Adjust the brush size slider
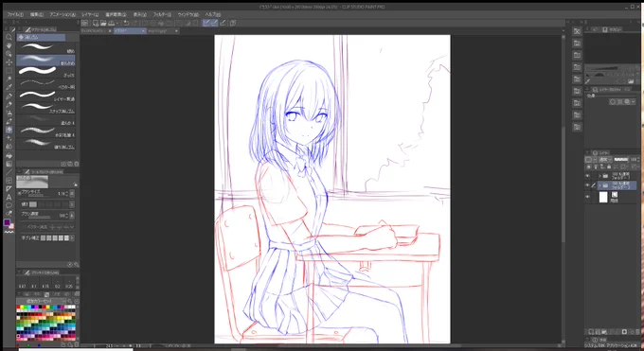Viewport: 644px width, 351px height. tap(39, 196)
